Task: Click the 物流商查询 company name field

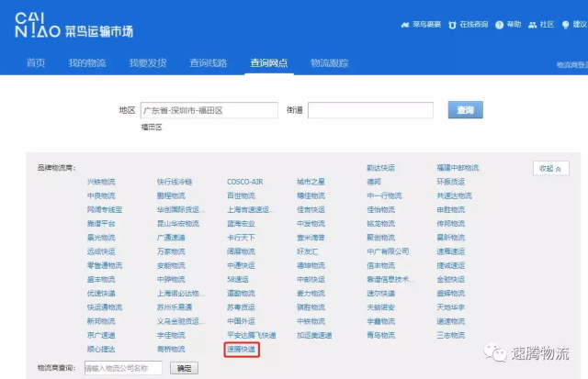Action: [x=123, y=368]
